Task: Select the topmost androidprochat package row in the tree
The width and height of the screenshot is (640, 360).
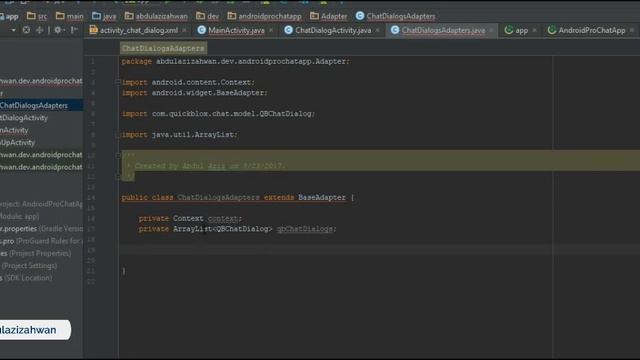Action: [41, 81]
